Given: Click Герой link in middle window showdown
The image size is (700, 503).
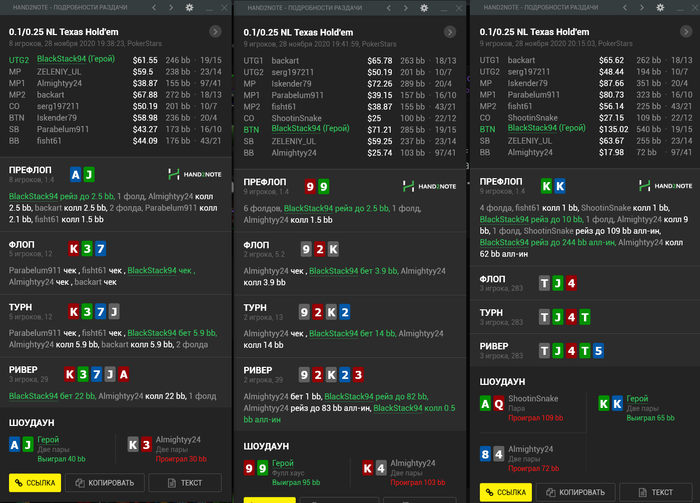Looking at the screenshot, I should (283, 463).
